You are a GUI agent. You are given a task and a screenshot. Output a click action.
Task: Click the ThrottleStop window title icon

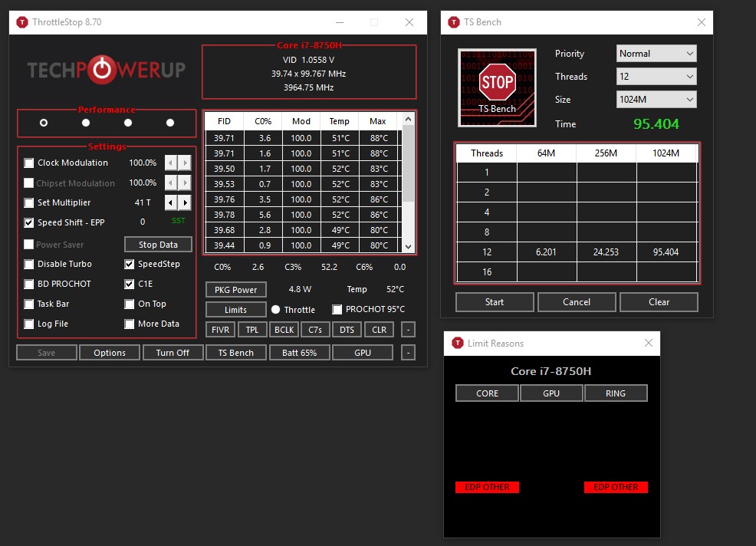[x=22, y=22]
